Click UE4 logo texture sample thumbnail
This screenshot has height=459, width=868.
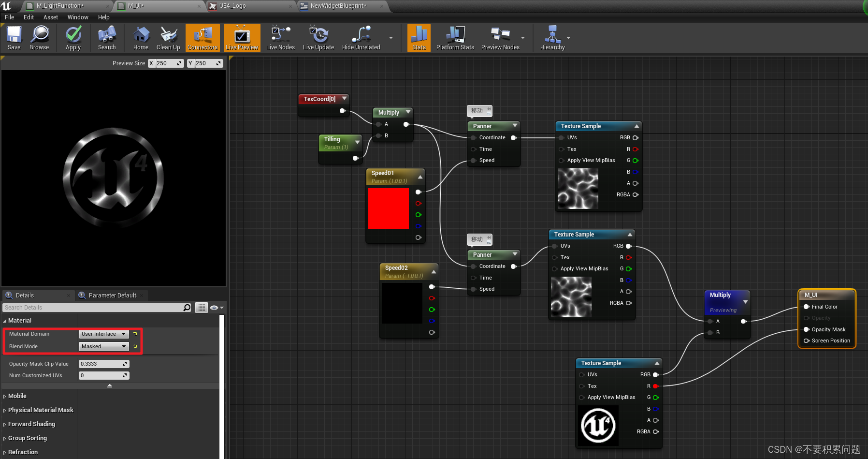tap(598, 426)
